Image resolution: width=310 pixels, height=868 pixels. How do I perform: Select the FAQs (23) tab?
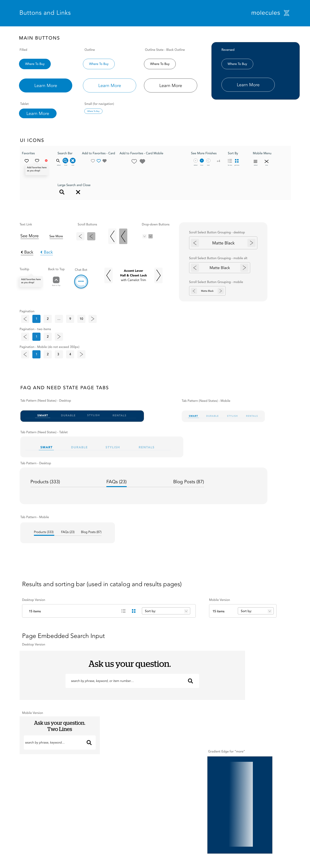tap(116, 481)
